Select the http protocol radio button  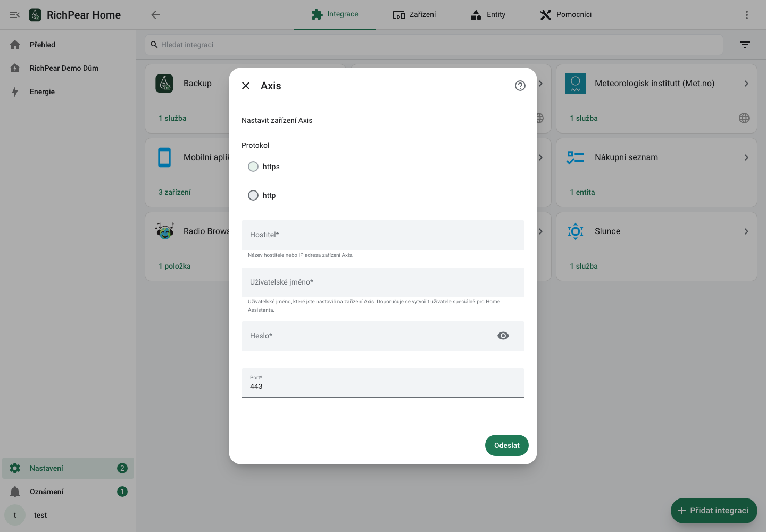tap(253, 195)
